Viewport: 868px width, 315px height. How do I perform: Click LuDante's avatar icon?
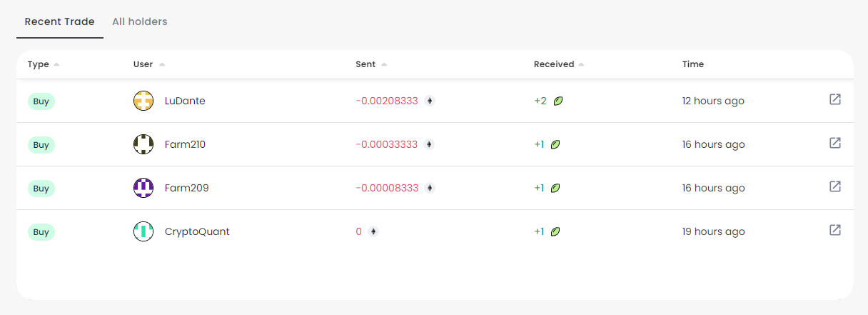(143, 101)
